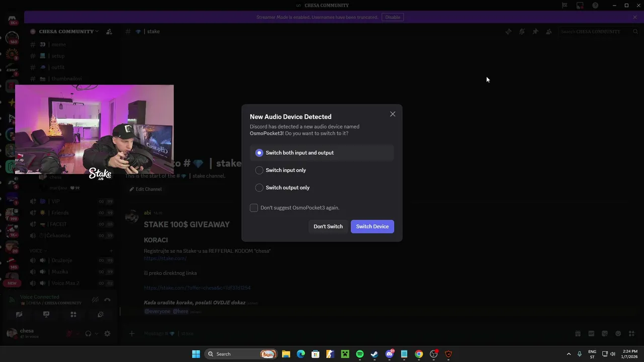Open the threads icon in channel header

click(x=508, y=31)
